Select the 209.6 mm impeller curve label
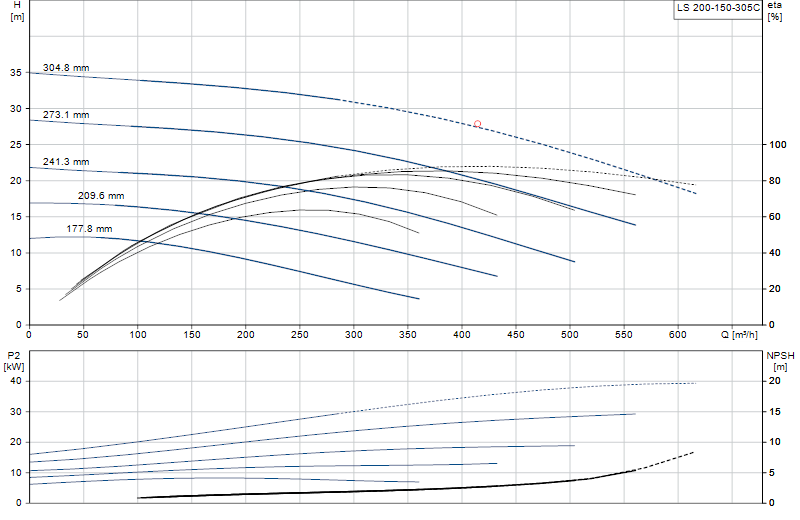Image resolution: width=800 pixels, height=520 pixels. (101, 195)
